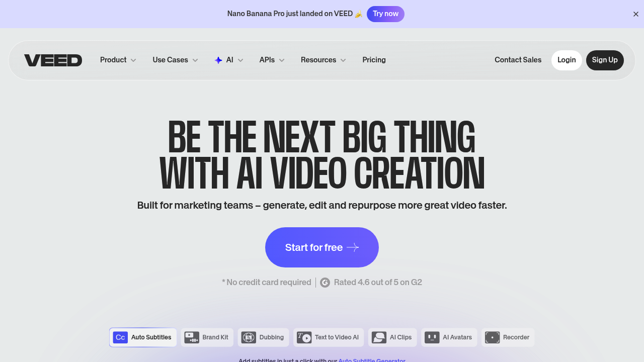
Task: Open the Use Cases dropdown
Action: coord(175,60)
